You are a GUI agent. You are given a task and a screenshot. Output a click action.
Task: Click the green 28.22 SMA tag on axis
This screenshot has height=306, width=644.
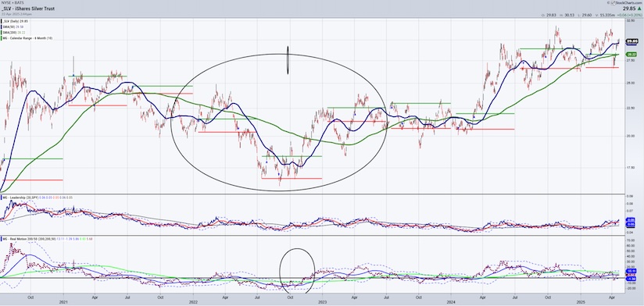pyautogui.click(x=631, y=54)
